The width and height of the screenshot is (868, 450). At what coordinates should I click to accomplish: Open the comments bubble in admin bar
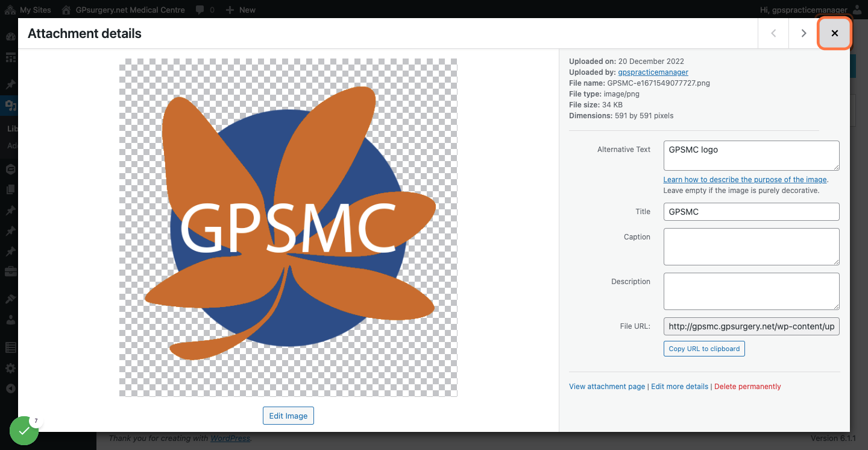point(199,10)
